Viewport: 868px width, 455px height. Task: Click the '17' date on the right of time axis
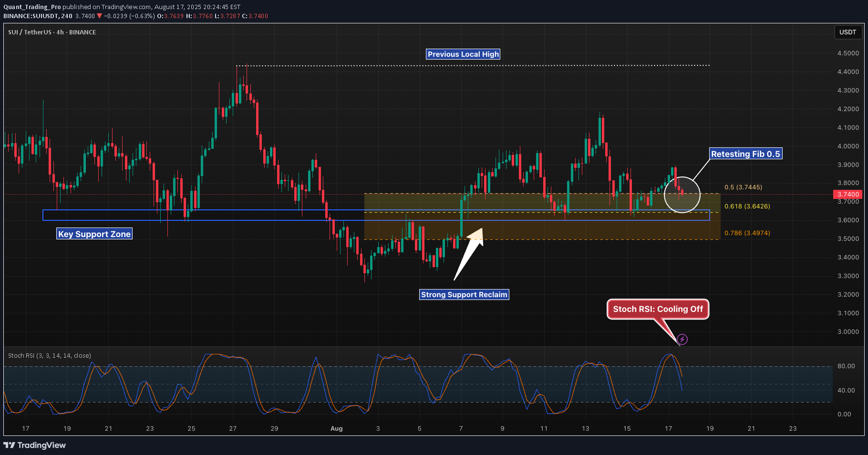pos(668,428)
